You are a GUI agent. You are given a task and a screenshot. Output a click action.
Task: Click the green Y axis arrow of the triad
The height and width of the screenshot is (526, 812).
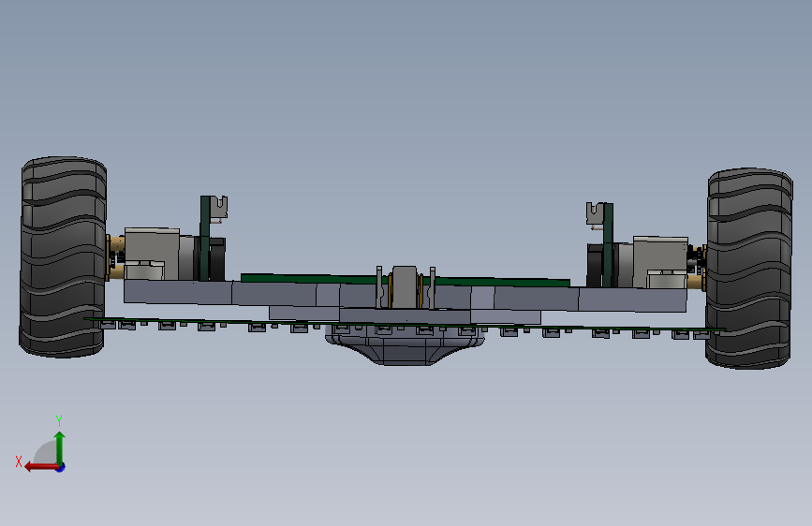click(60, 447)
